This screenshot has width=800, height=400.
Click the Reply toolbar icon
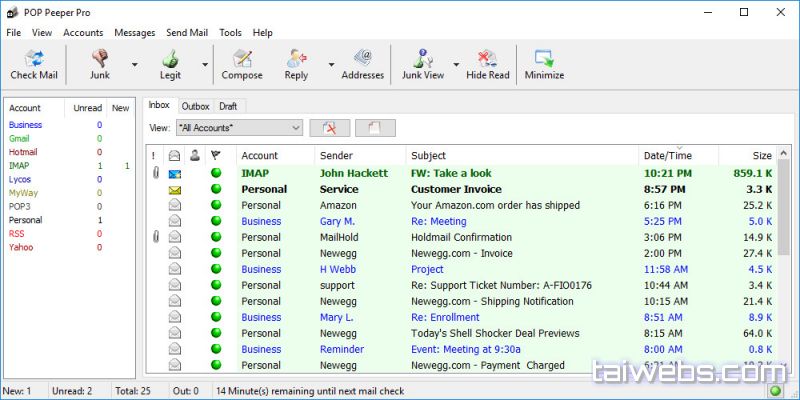[296, 58]
